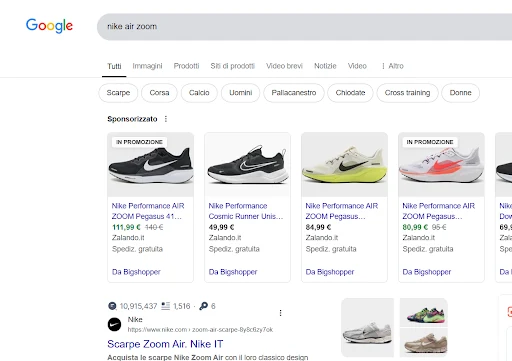Click the Nike swoosh favicon

tap(114, 324)
